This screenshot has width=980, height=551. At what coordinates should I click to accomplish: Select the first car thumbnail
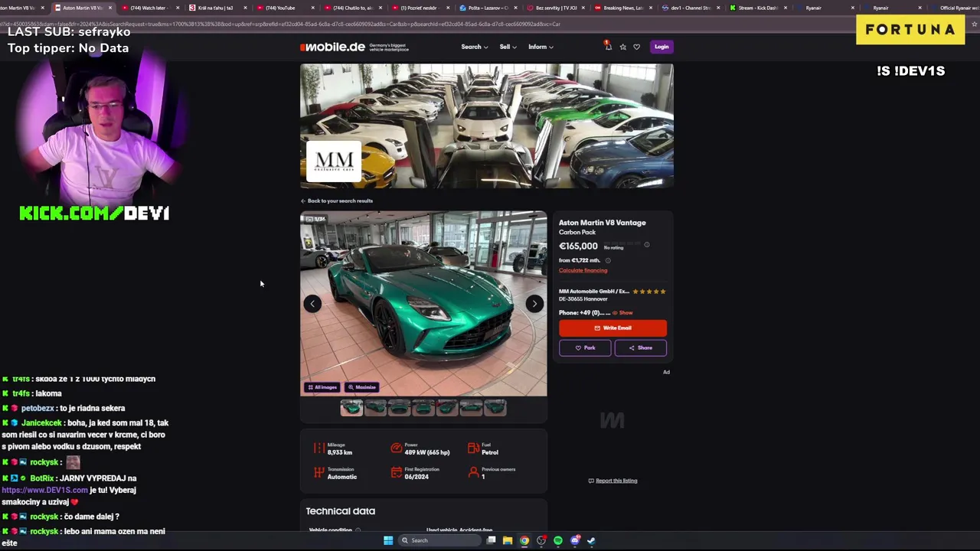[x=351, y=408]
